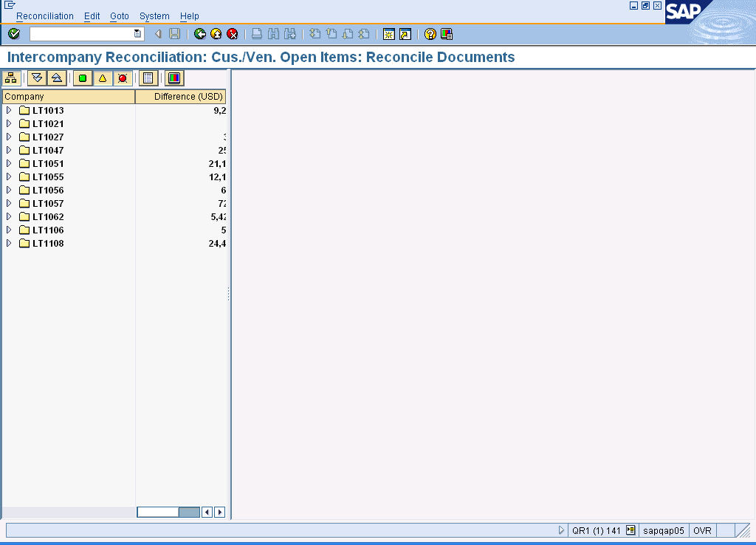The width and height of the screenshot is (756, 545).
Task: Create a new session icon
Action: [x=388, y=34]
